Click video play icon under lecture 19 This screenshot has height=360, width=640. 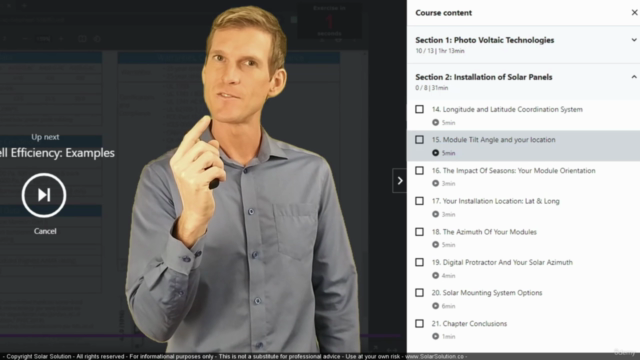436,275
